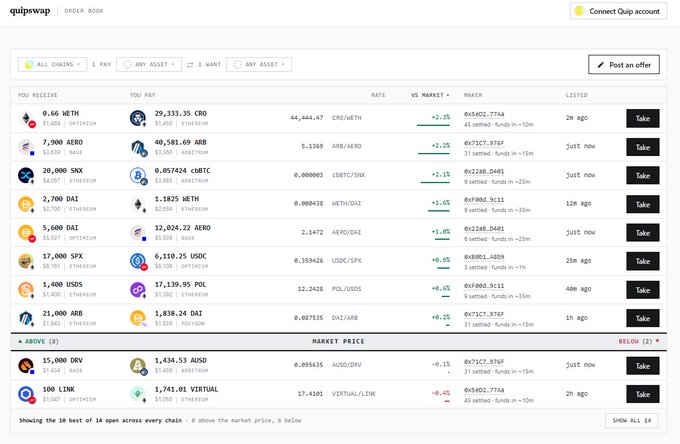Click the WETH token icon in 0.66 WETH row

click(x=26, y=118)
